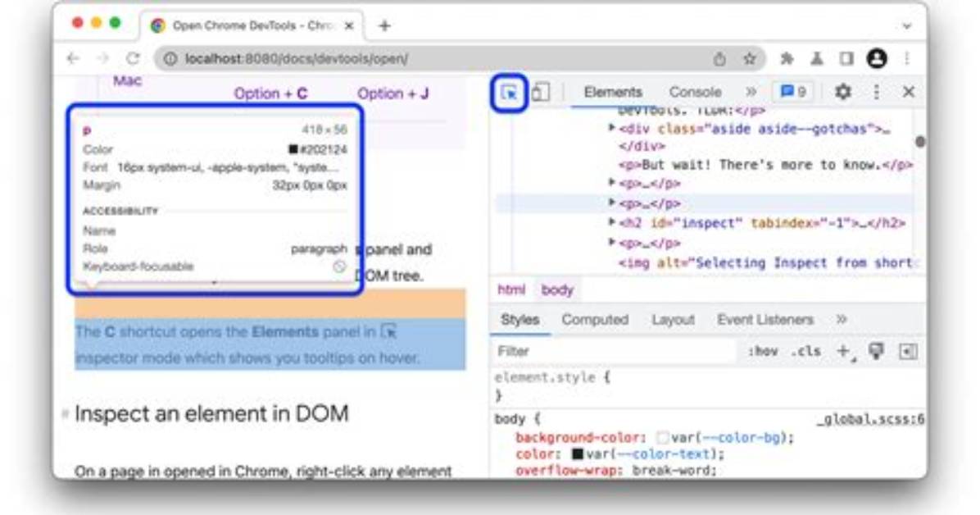Screen dimensions: 980x515
Task: Open the profile avatar menu
Action: 877,59
